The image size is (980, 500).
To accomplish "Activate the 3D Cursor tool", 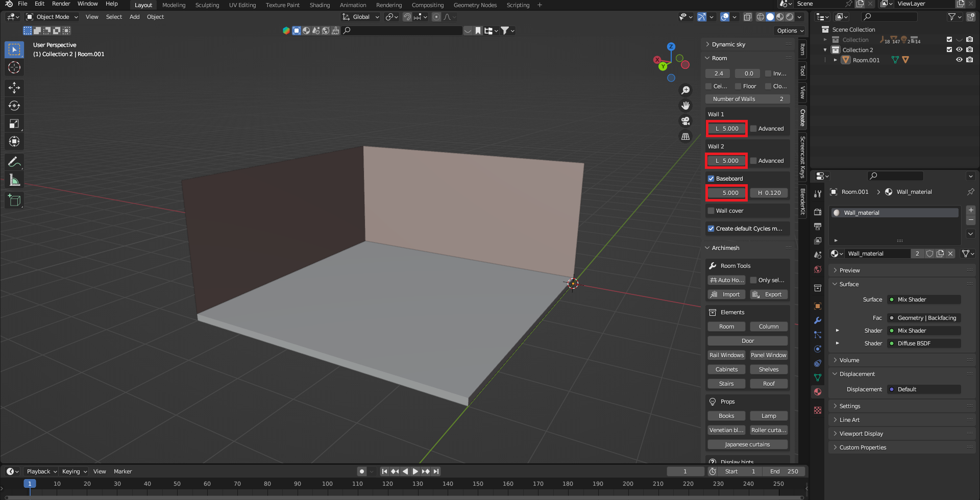I will tap(14, 67).
